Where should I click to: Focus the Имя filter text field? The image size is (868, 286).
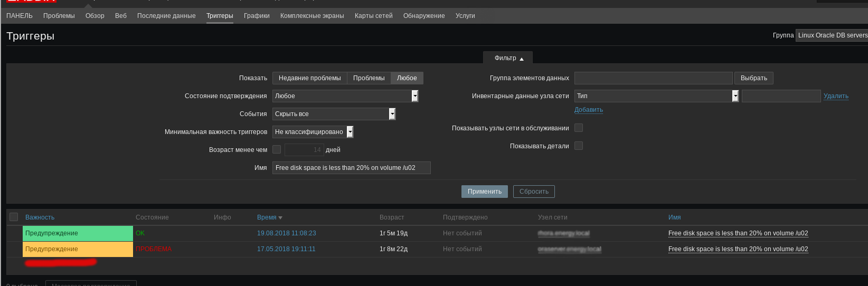351,168
